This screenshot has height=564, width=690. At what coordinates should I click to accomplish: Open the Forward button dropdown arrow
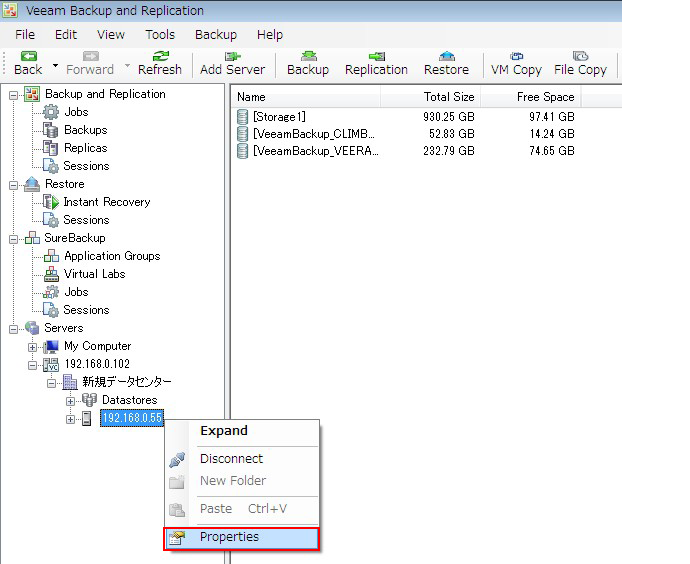pyautogui.click(x=127, y=66)
